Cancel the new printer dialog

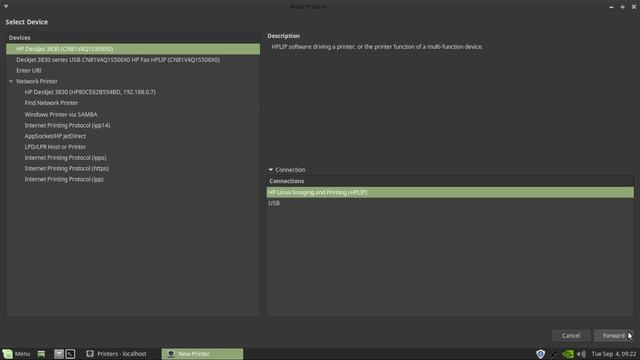571,336
